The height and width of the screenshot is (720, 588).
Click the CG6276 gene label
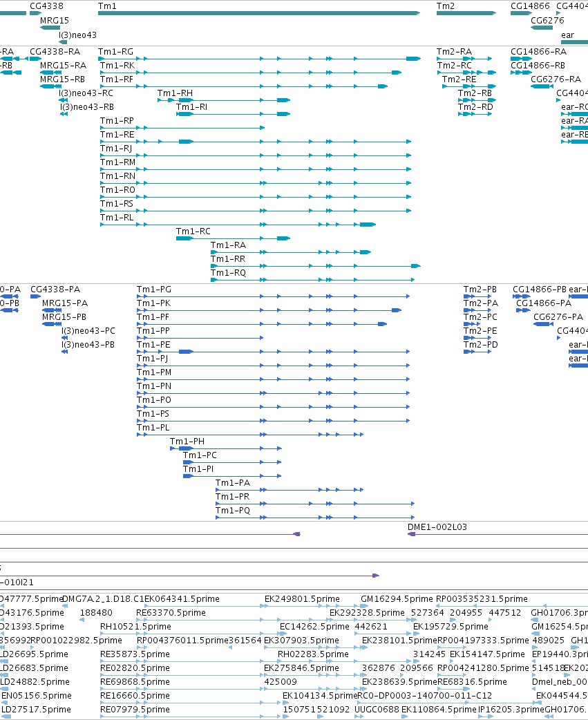[x=547, y=20]
